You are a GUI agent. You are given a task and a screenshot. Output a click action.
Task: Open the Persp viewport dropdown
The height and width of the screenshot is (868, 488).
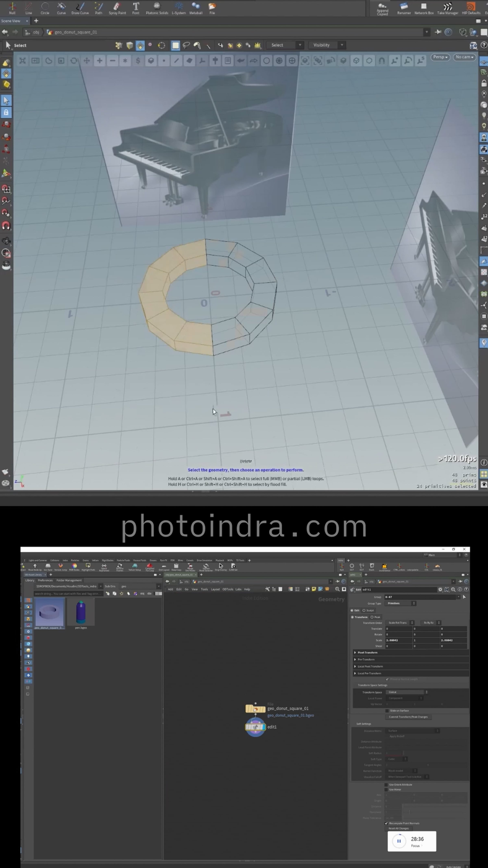pos(440,57)
